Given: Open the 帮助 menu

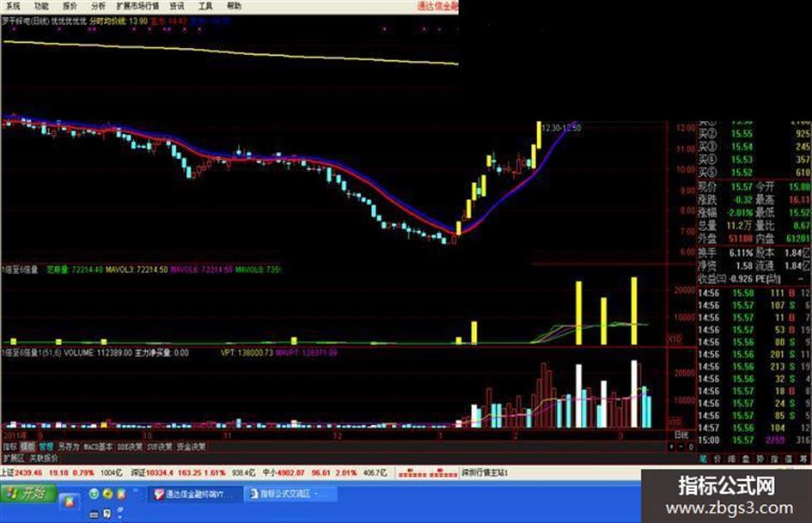Looking at the screenshot, I should 234,6.
